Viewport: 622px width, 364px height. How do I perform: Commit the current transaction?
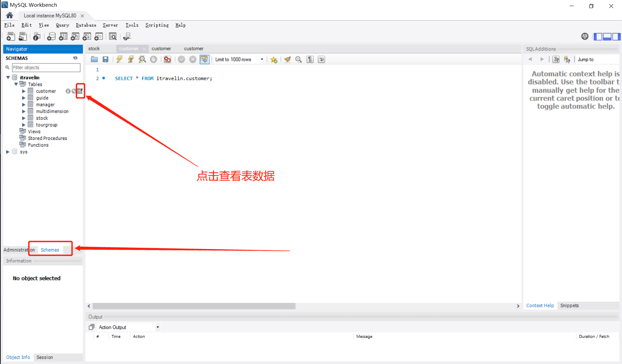(181, 59)
